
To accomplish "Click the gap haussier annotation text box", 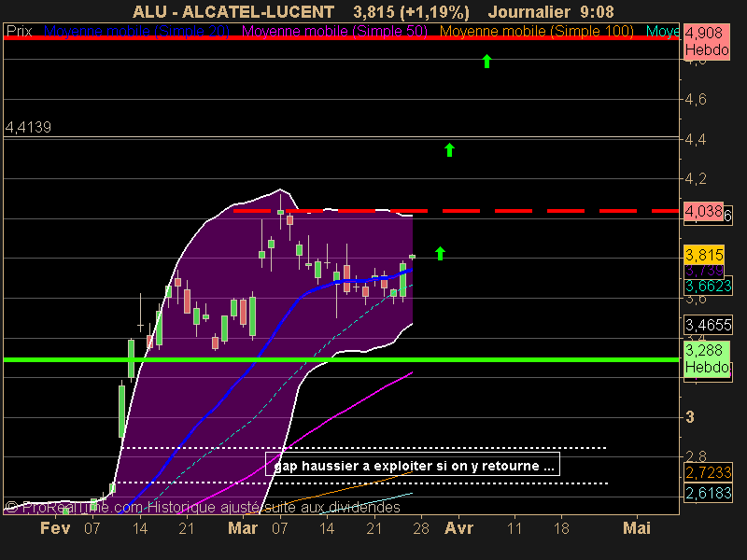I will coord(413,465).
